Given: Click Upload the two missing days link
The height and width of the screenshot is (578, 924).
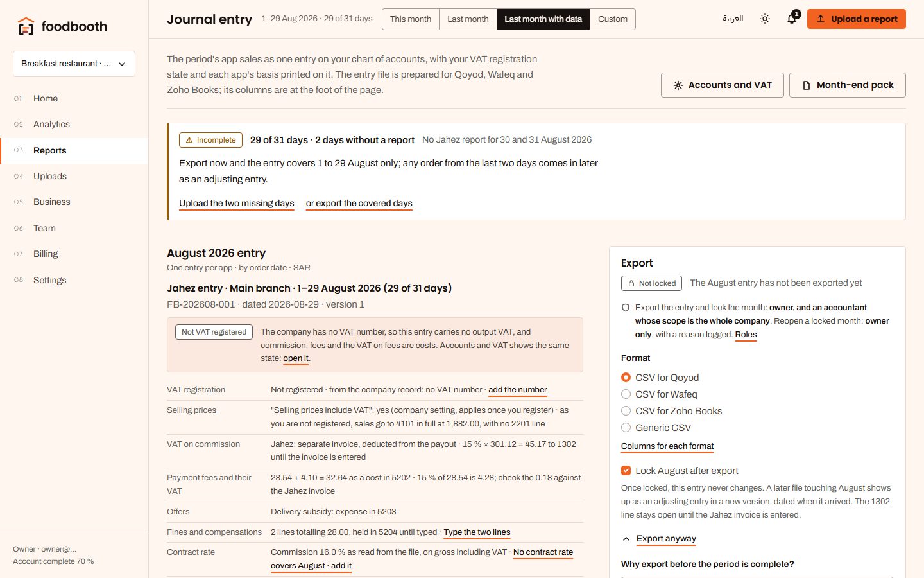Looking at the screenshot, I should [237, 204].
